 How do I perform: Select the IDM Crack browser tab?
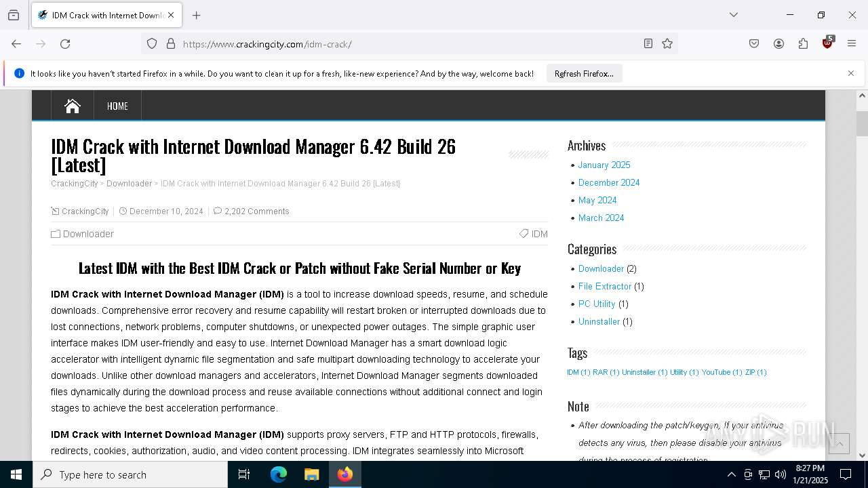pyautogui.click(x=106, y=15)
